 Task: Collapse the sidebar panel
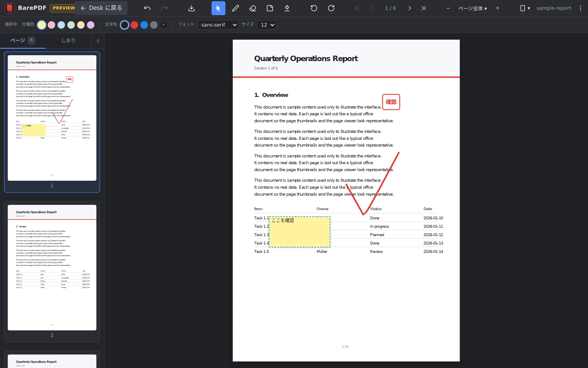coord(98,41)
